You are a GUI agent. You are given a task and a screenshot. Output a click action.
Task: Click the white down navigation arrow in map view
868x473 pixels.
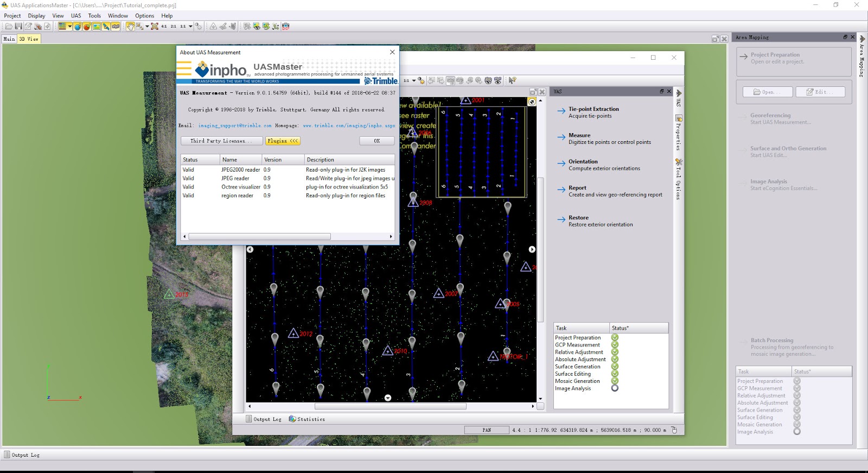pyautogui.click(x=388, y=398)
